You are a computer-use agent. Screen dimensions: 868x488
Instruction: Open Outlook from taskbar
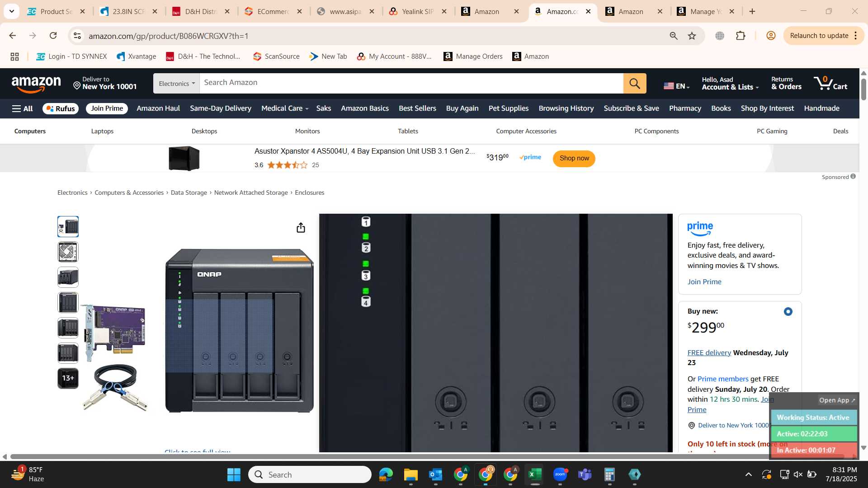click(435, 474)
